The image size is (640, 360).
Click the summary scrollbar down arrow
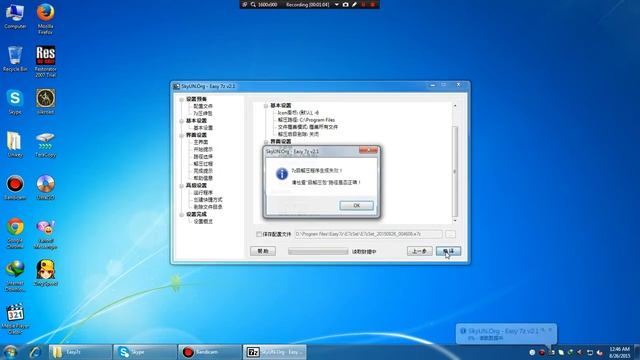click(455, 221)
